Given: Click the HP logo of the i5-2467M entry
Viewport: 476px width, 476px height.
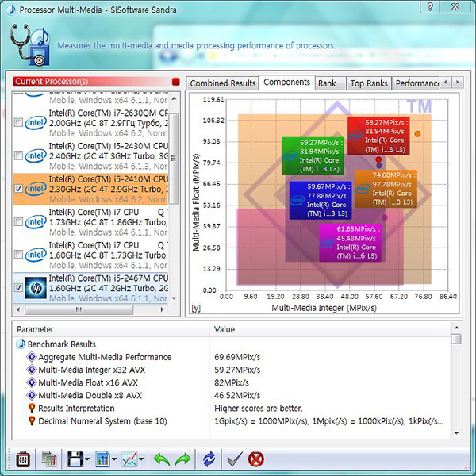Looking at the screenshot, I should tap(36, 287).
